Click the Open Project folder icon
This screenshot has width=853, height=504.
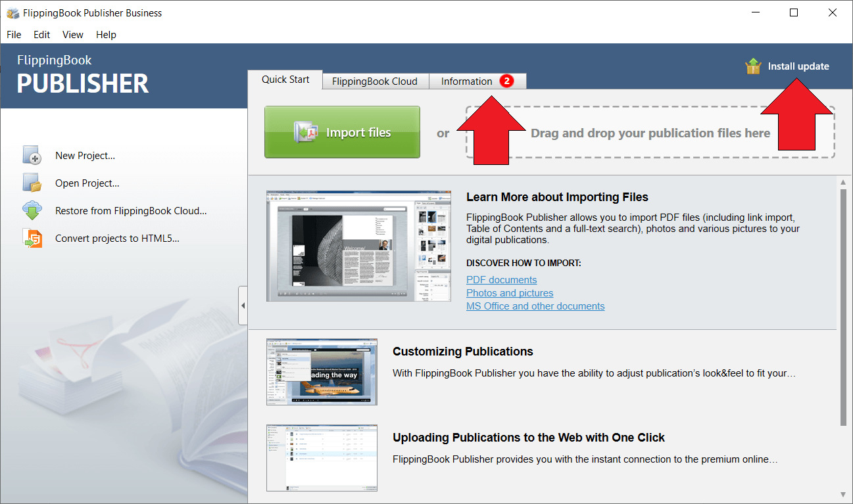(x=32, y=183)
